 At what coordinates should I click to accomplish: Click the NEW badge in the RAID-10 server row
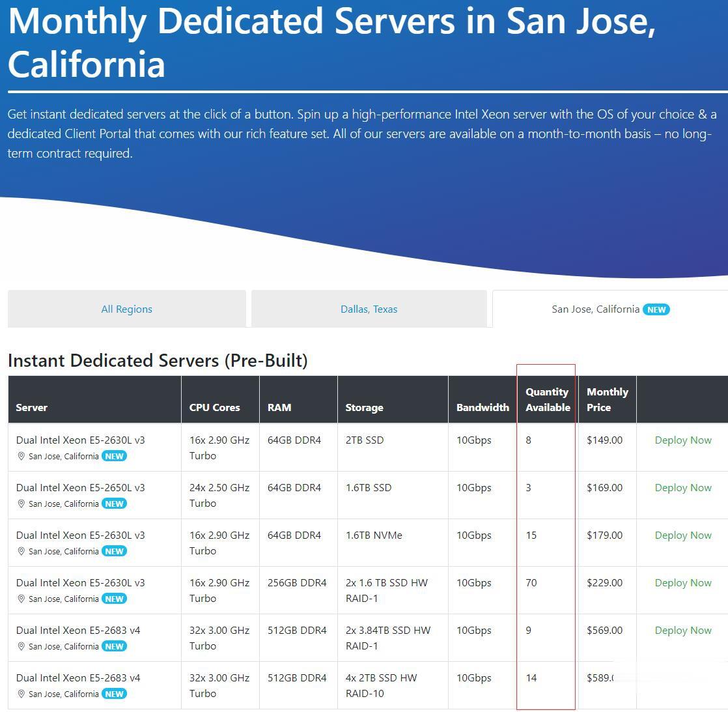click(x=114, y=694)
